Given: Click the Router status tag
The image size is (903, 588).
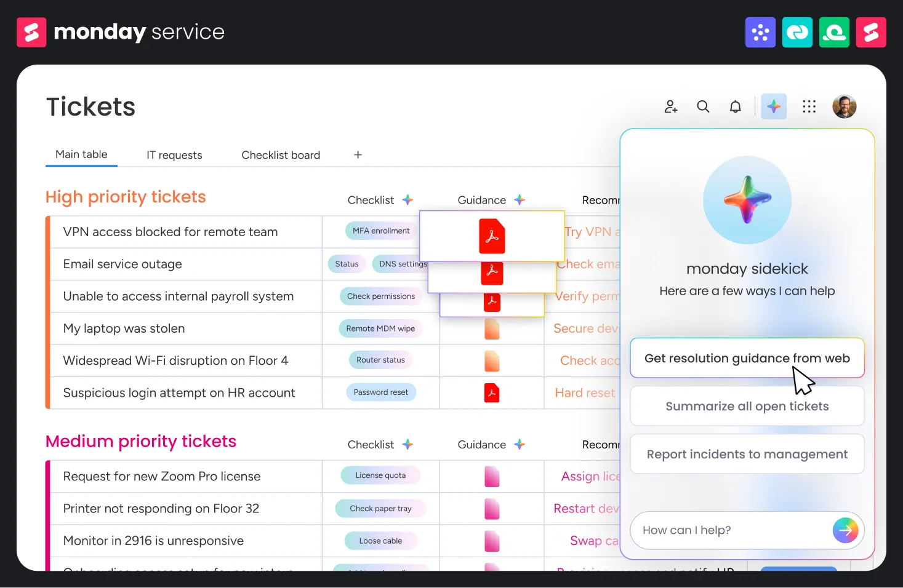Looking at the screenshot, I should coord(380,360).
